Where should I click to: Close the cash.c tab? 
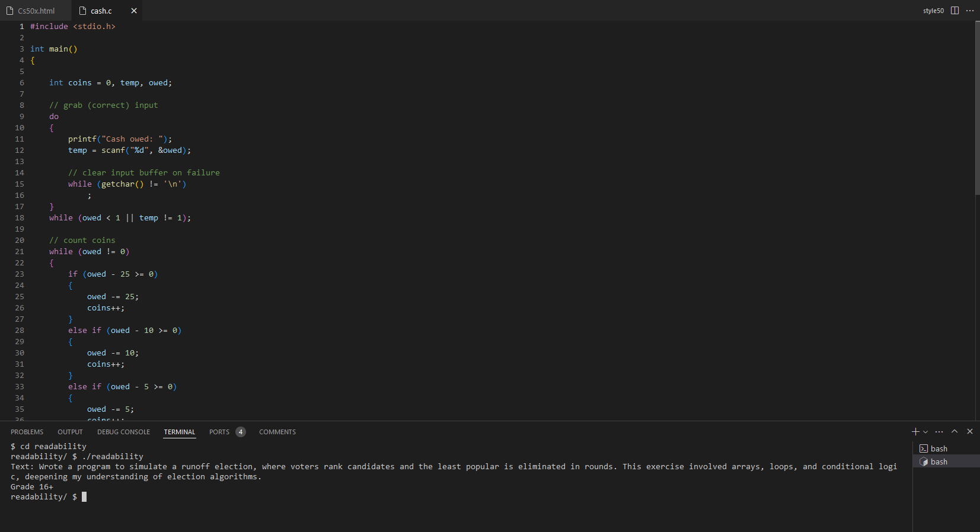134,11
